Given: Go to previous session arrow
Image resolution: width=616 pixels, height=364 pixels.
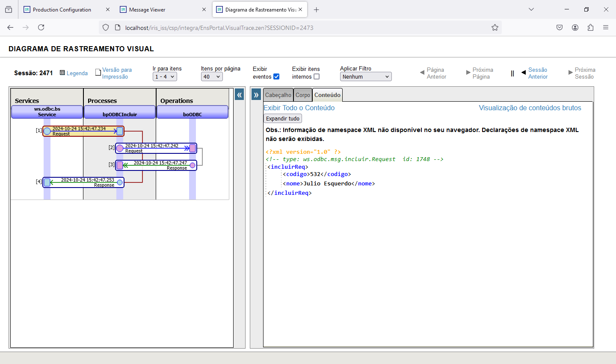Looking at the screenshot, I should [524, 73].
